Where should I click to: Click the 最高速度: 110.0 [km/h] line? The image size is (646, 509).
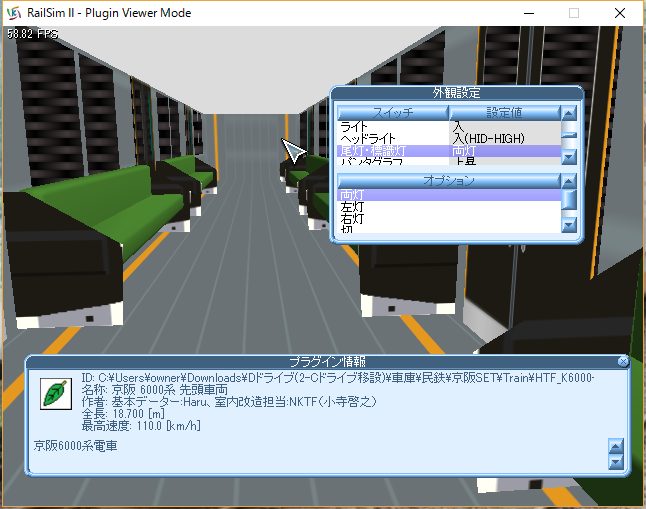(141, 425)
